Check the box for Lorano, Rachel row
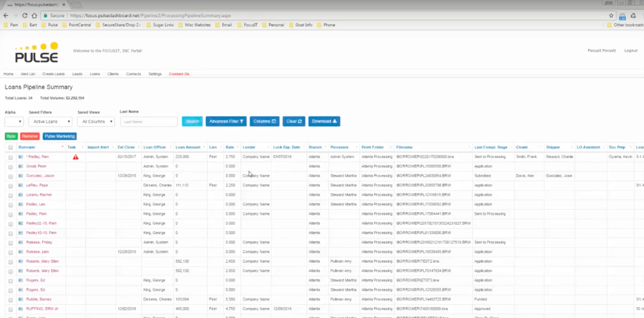Viewport: 644px width, 318px height. click(x=11, y=195)
